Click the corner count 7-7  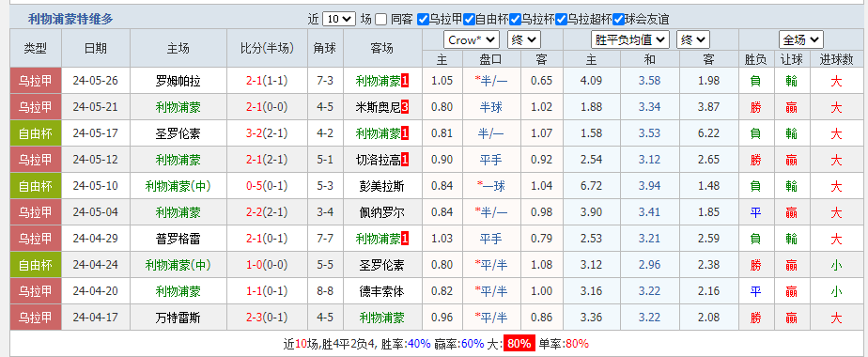[325, 239]
